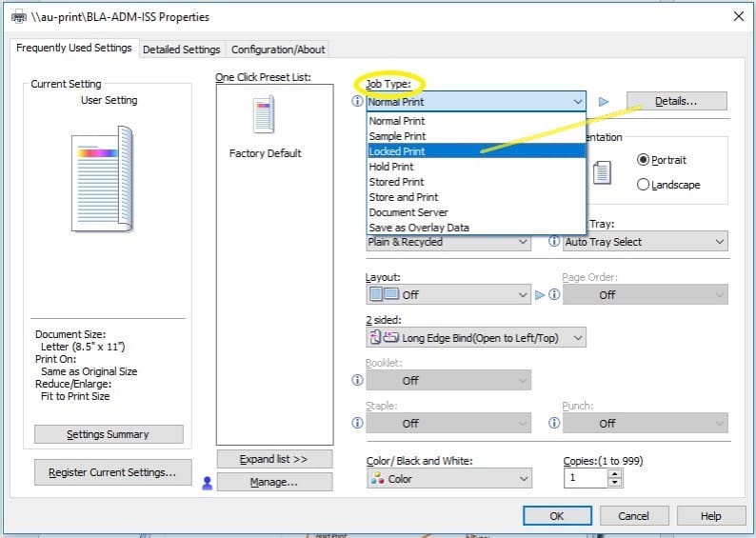Click the blue arrow next to Job Type dropdown
Screen dimensions: 756x538
(x=603, y=102)
